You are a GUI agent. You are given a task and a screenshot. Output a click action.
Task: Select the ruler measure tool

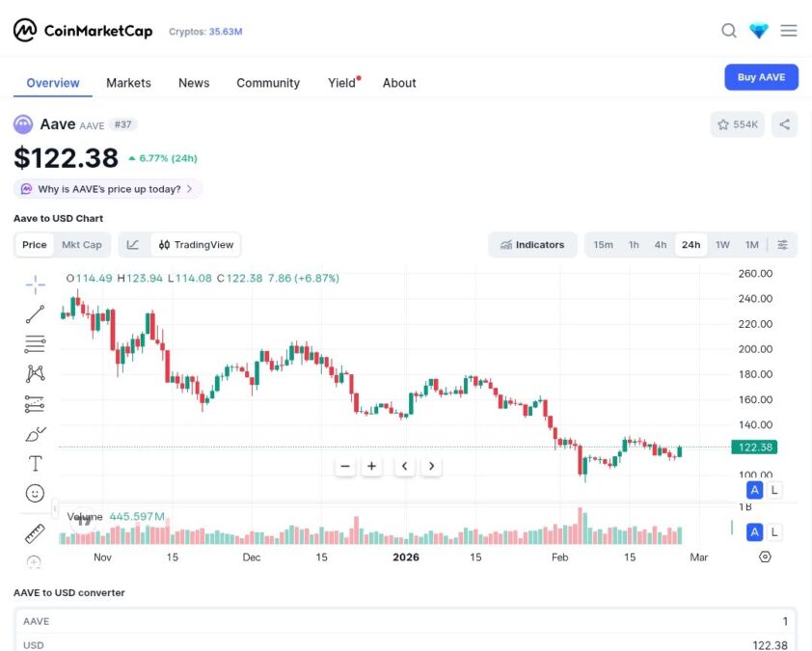35,532
